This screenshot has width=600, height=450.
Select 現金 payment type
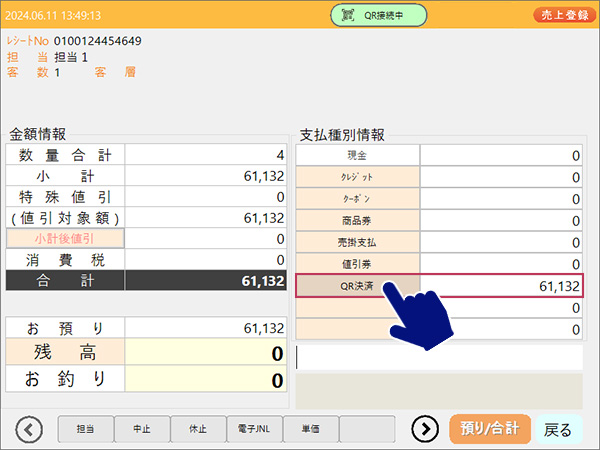point(357,155)
